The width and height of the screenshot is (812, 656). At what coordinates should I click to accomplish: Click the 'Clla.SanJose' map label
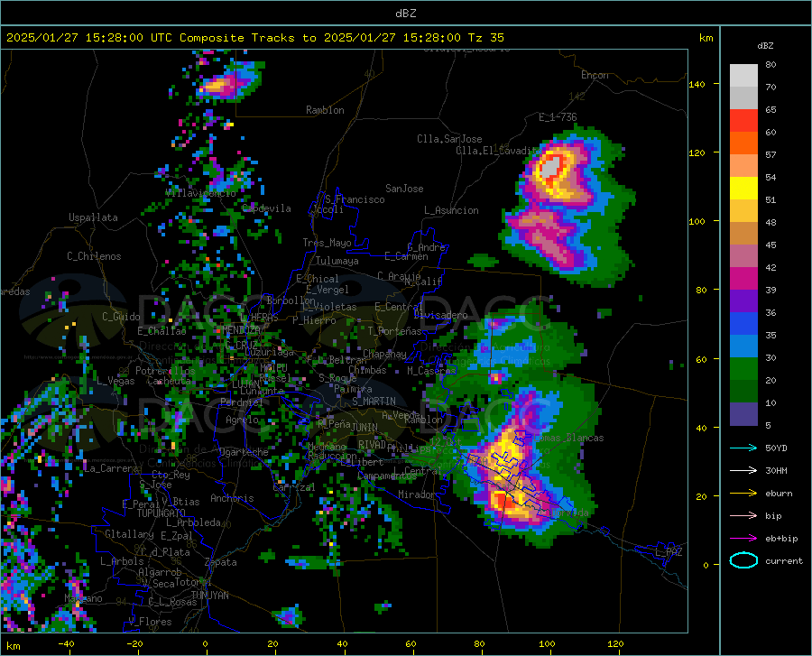pos(449,139)
